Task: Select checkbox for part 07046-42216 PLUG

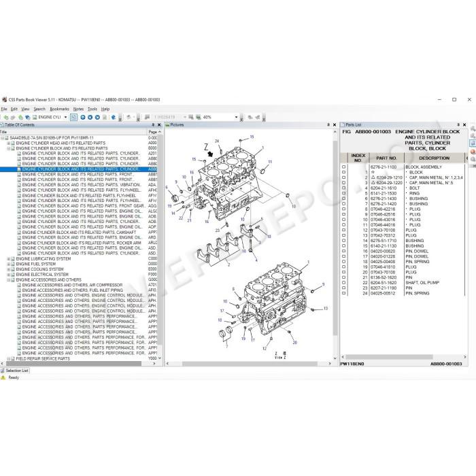Action: [x=343, y=209]
